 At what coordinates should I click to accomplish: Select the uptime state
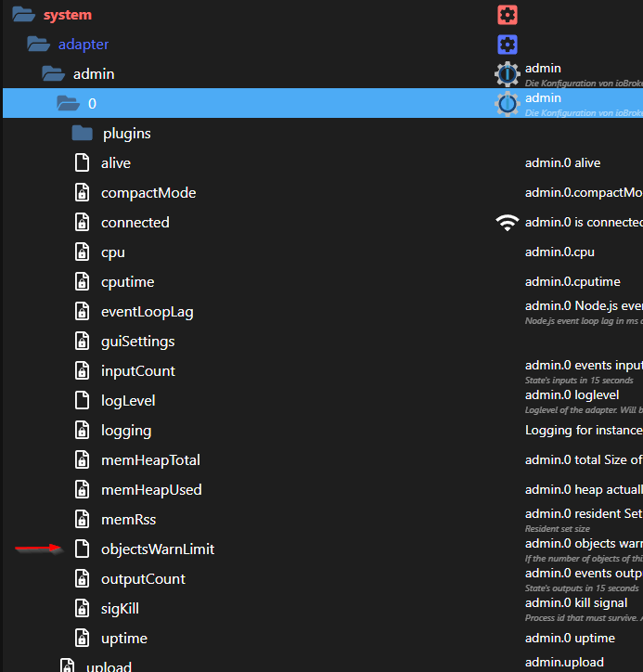click(x=124, y=639)
